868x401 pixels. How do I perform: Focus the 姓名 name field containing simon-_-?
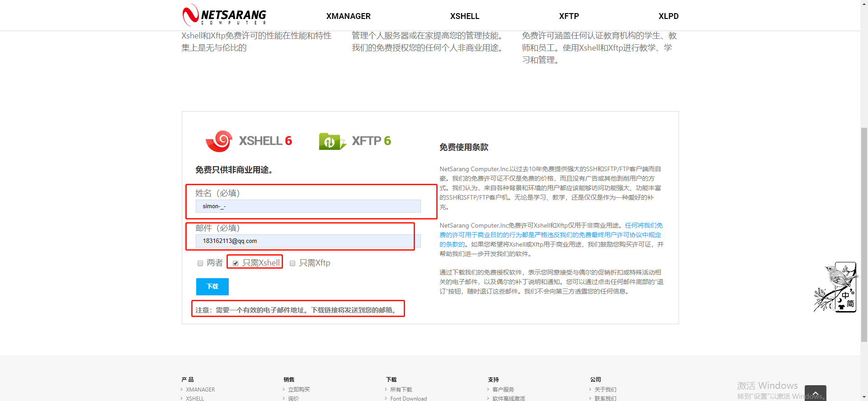[308, 206]
